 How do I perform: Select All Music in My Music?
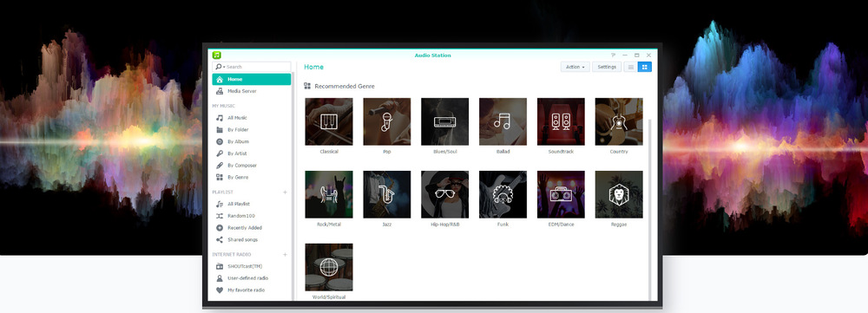[x=252, y=118]
